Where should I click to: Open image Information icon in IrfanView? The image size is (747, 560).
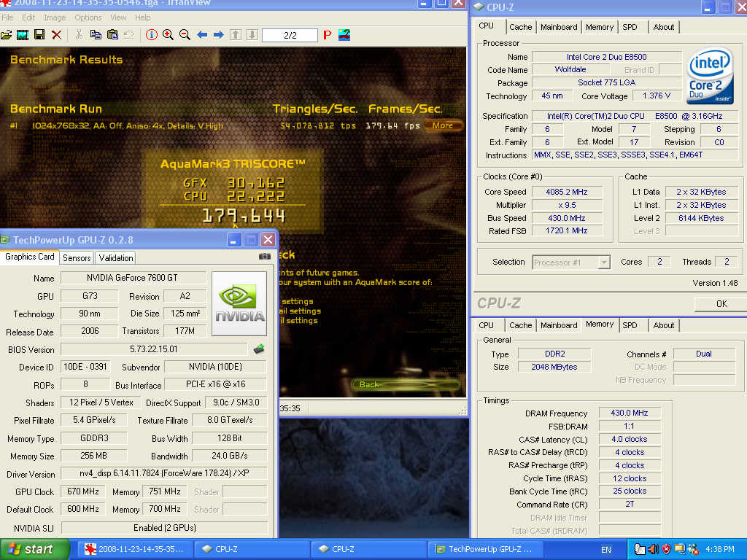coord(152,35)
